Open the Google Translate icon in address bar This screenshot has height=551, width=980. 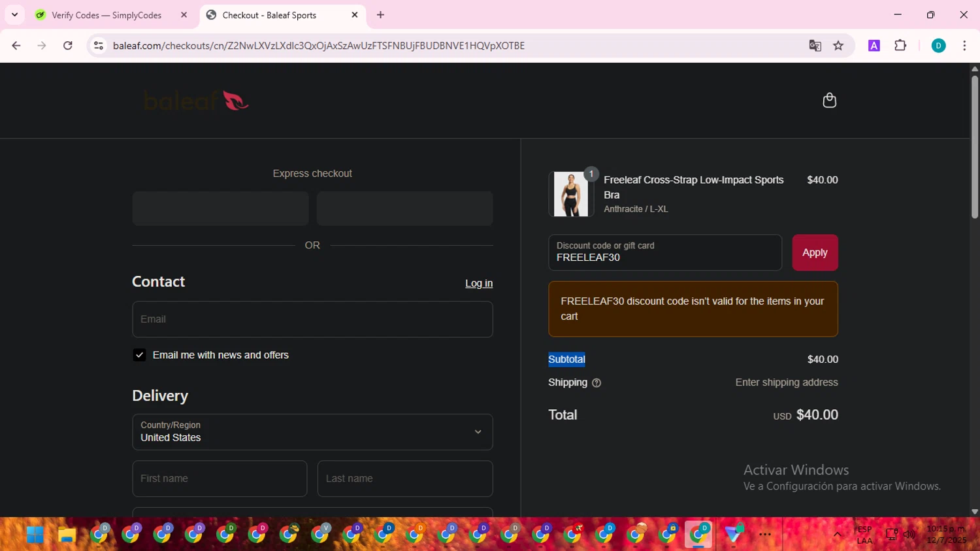click(815, 46)
